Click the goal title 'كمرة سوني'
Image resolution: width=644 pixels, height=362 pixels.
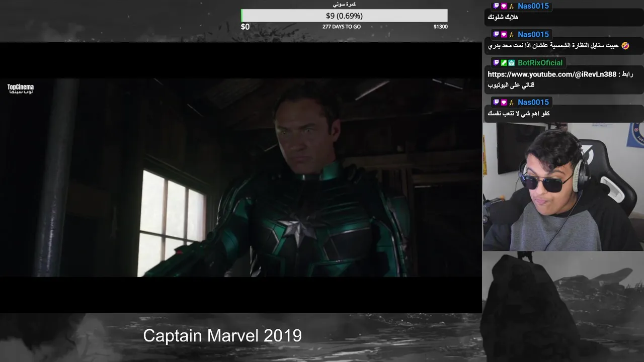coord(344,4)
